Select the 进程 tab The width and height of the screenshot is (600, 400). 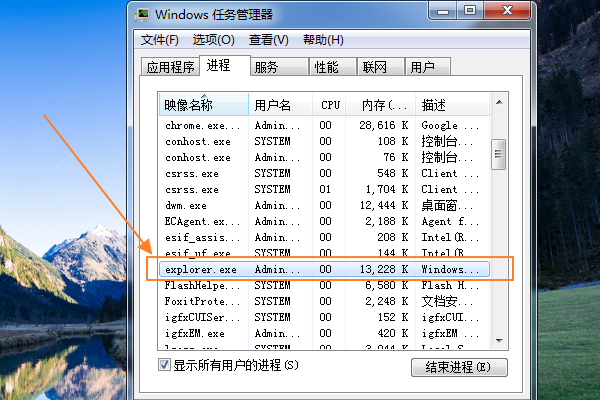click(225, 65)
